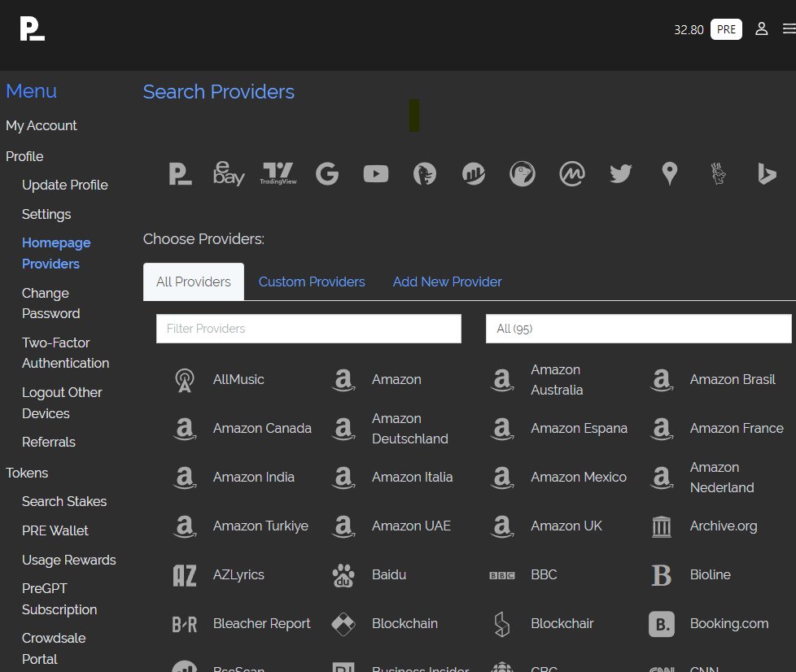The image size is (796, 672).
Task: Open the All (95) category dropdown
Action: coord(639,329)
